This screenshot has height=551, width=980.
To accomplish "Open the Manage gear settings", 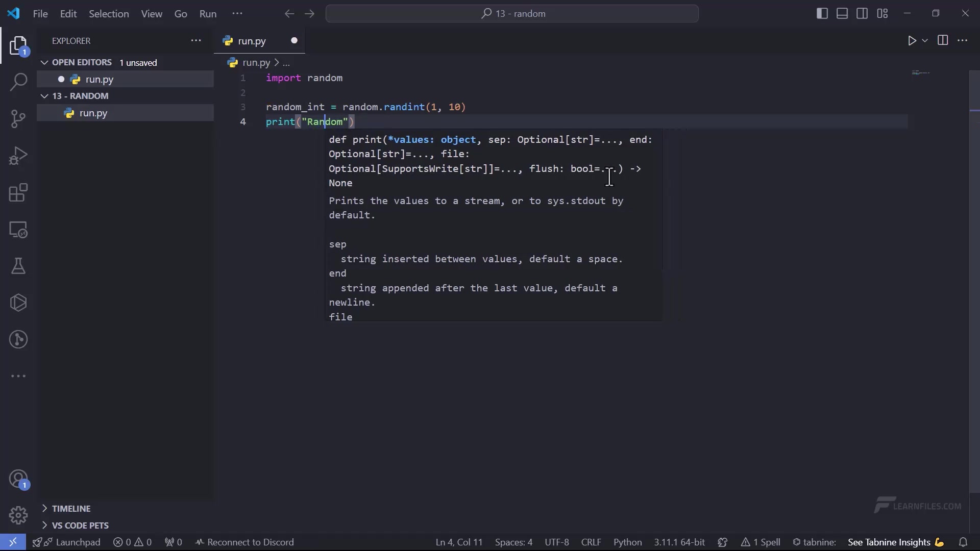I will [x=18, y=515].
